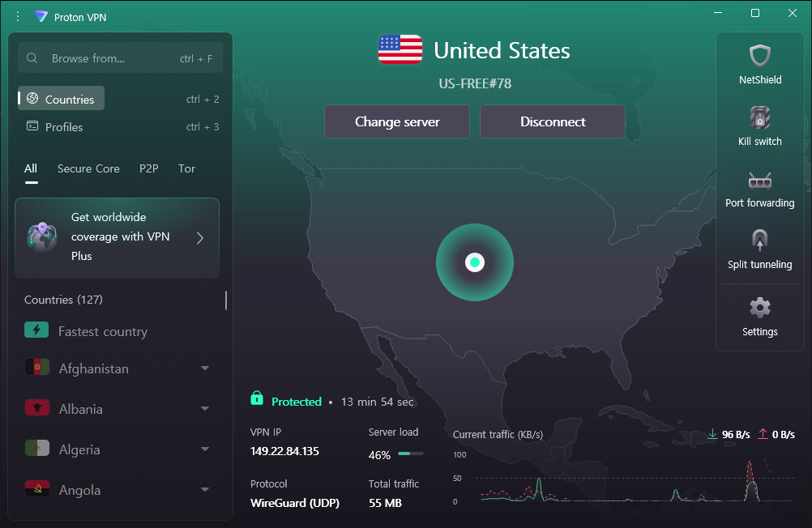The image size is (812, 528).
Task: Click the Disconnect button
Action: (x=553, y=121)
